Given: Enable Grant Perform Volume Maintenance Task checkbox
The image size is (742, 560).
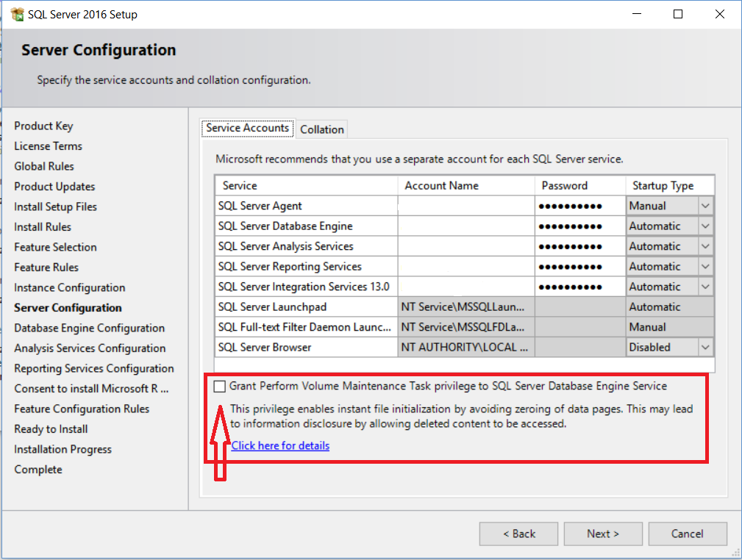Looking at the screenshot, I should 220,386.
